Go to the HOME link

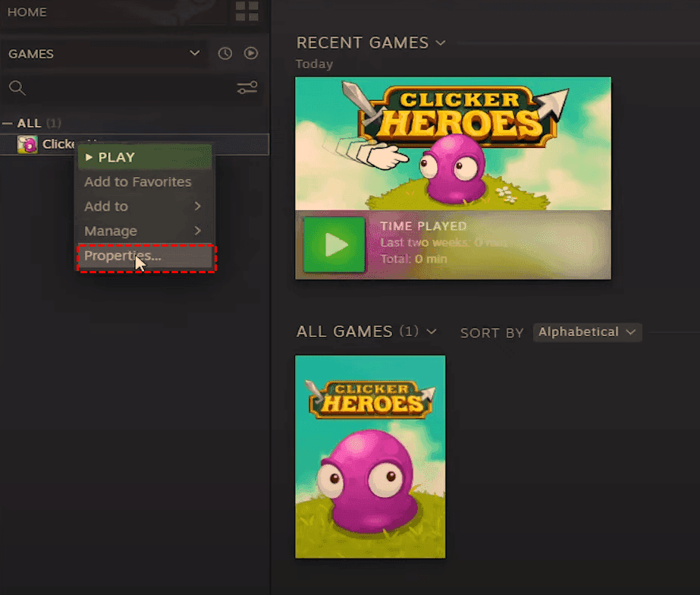[x=27, y=12]
